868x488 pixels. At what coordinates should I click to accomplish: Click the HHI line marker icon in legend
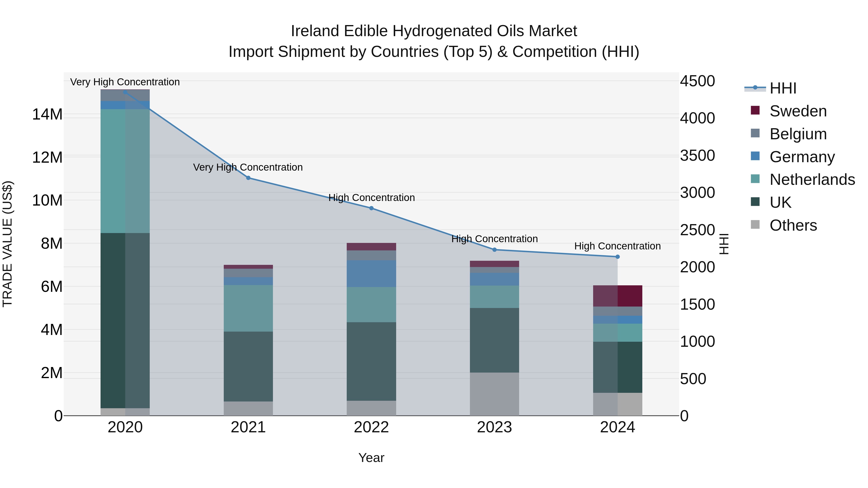755,87
